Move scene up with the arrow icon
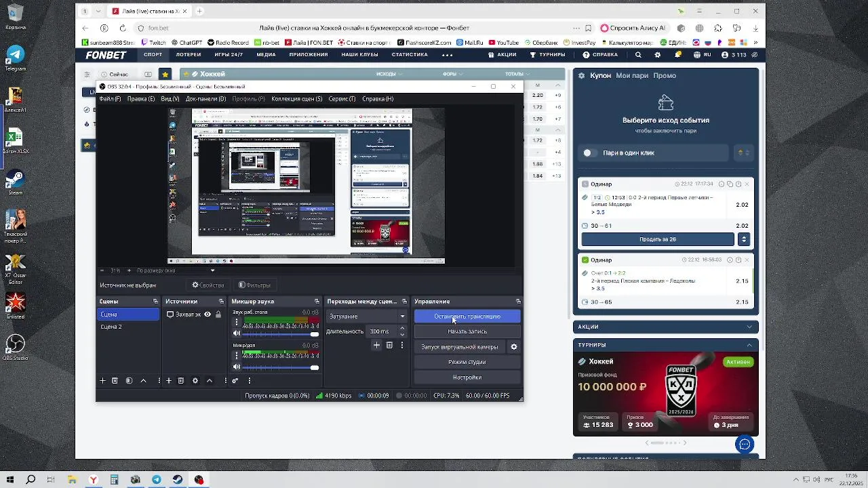This screenshot has height=488, width=868. point(143,381)
